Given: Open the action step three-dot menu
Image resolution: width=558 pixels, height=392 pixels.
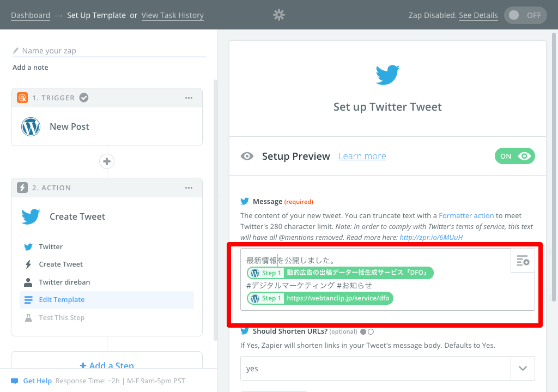Looking at the screenshot, I should click(189, 188).
